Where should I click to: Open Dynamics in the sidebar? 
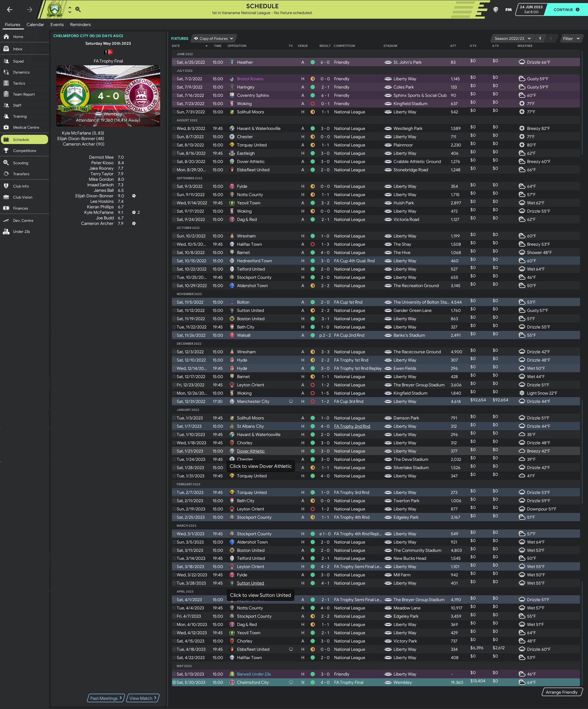(24, 72)
